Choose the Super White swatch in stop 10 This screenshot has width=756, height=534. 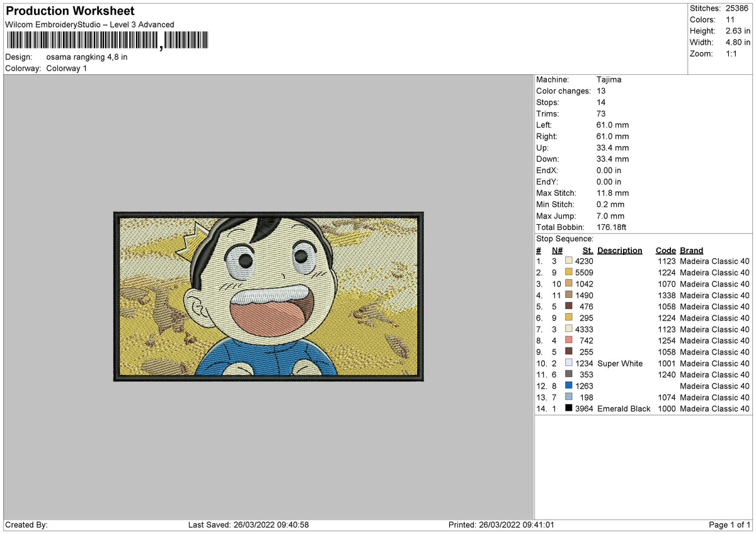569,363
